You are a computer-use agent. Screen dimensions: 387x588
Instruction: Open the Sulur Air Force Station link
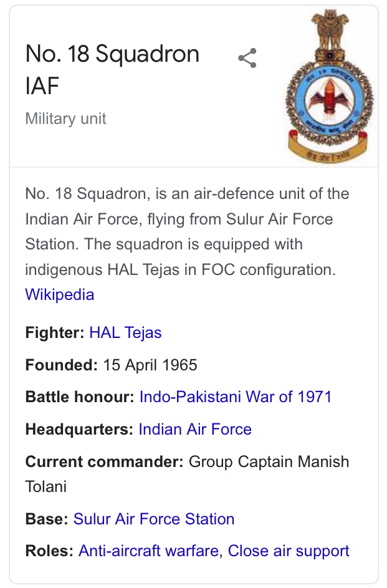pos(153,519)
